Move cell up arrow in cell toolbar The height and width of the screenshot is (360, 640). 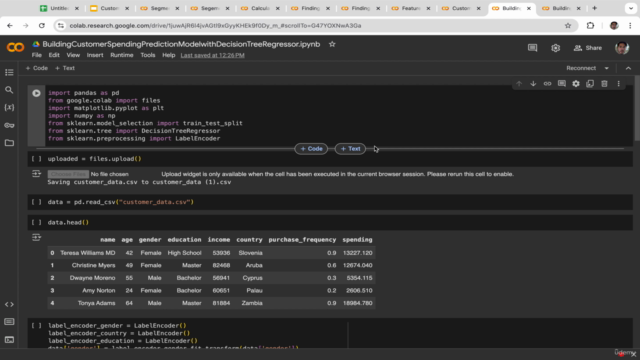point(519,84)
